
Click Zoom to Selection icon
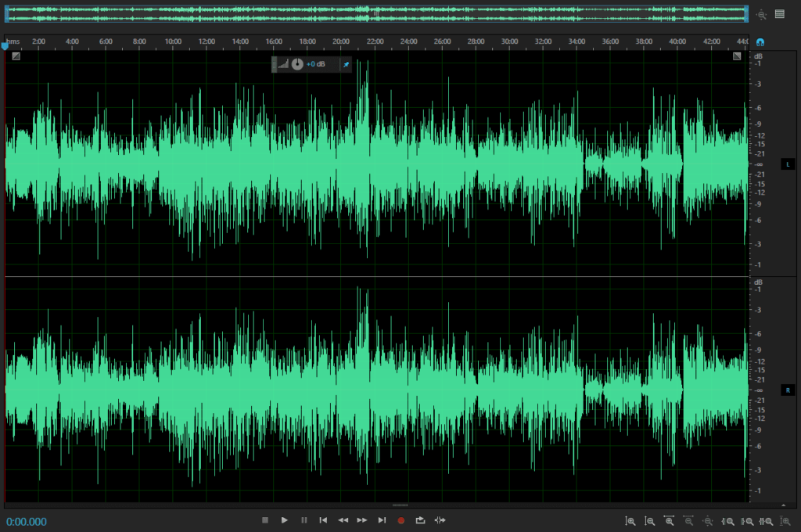pos(767,521)
